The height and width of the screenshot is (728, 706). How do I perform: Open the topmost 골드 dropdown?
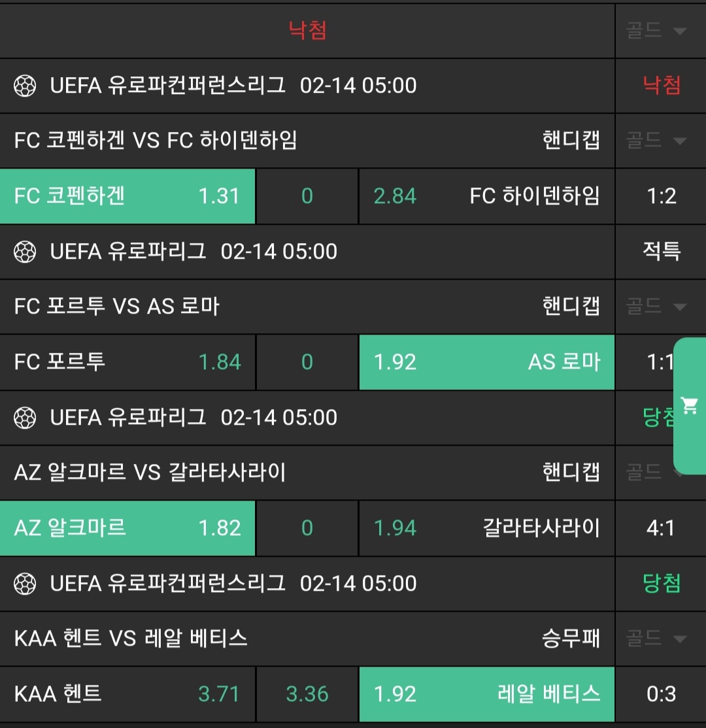coord(657,31)
